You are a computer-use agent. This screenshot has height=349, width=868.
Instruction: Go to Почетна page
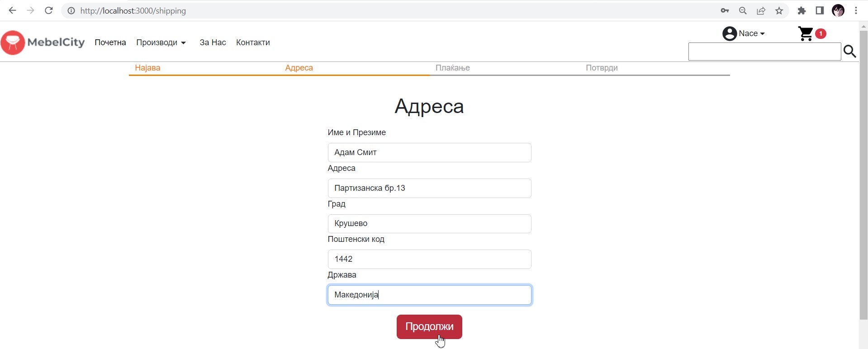point(110,42)
